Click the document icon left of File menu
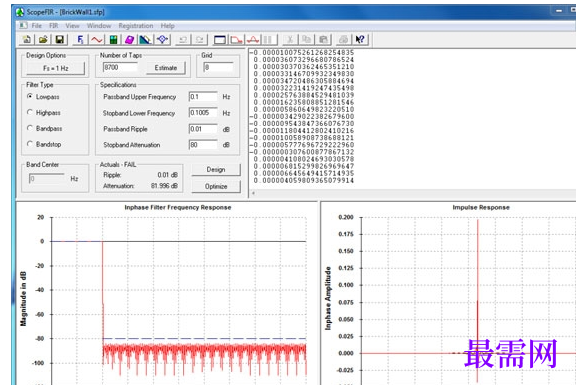The width and height of the screenshot is (576, 385). (x=23, y=25)
